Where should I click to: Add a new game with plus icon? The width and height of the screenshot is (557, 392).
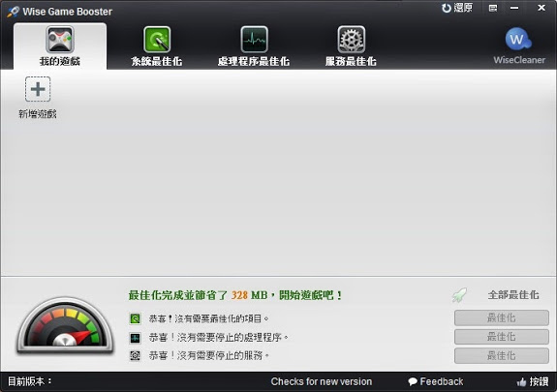pyautogui.click(x=38, y=89)
